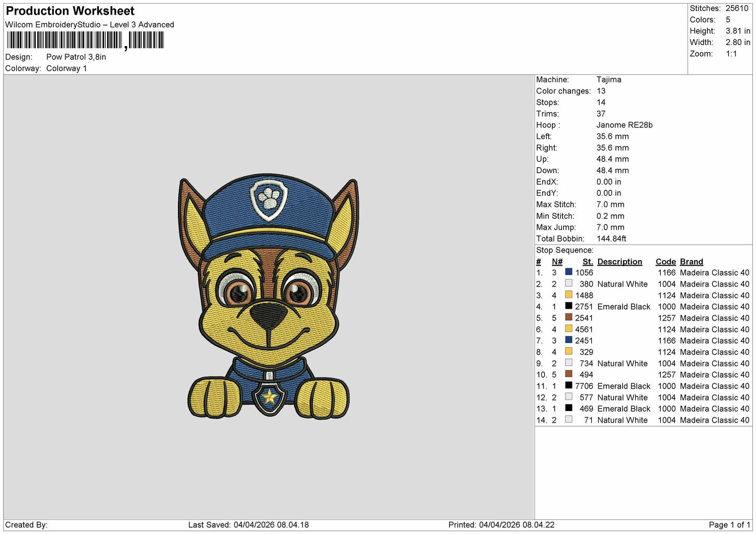
Task: Click the Left value '35.6 mm'
Action: [613, 137]
